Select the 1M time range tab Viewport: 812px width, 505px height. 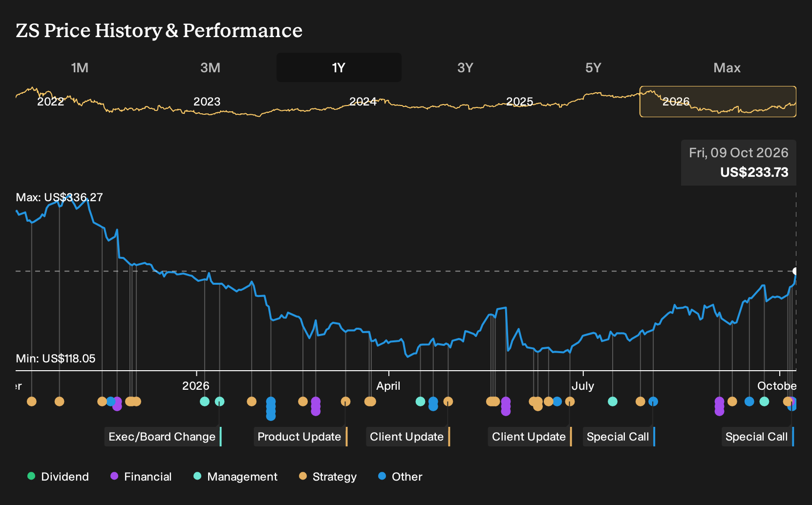coord(80,67)
